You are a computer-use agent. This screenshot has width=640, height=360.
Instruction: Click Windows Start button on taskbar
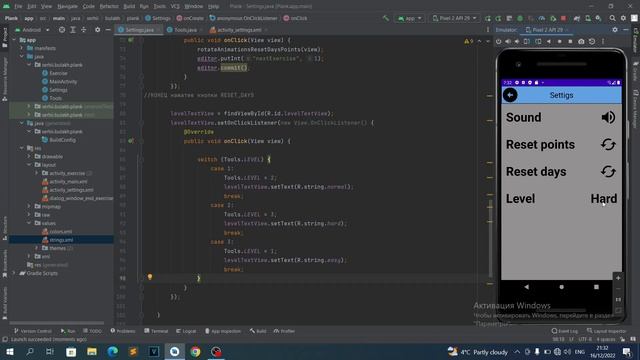point(10,351)
